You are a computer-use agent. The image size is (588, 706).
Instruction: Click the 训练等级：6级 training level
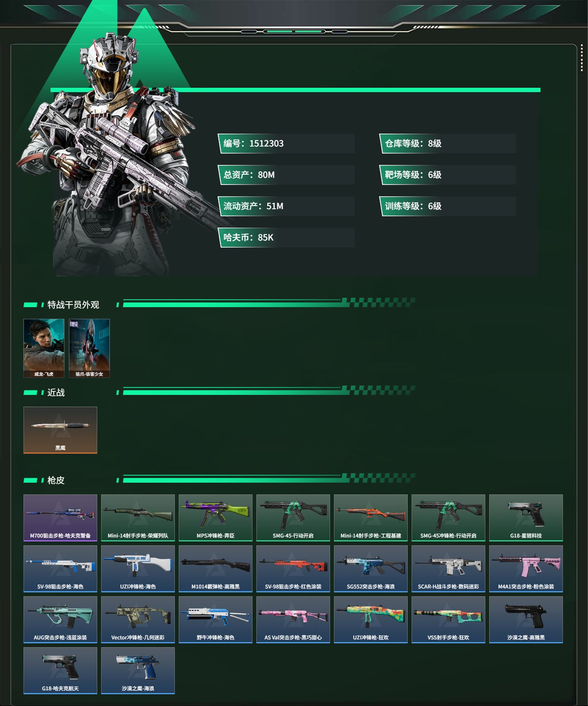[x=448, y=206]
